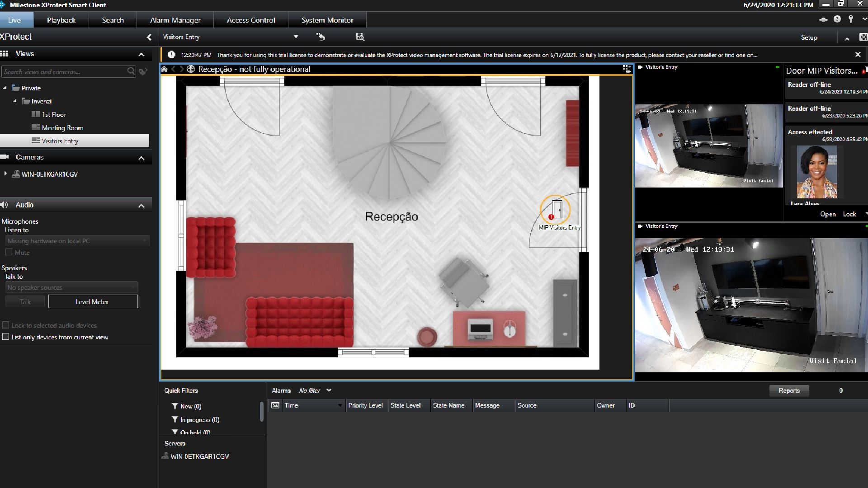Click the Quick Filters scrollbar
This screenshot has height=488, width=868.
[x=261, y=412]
